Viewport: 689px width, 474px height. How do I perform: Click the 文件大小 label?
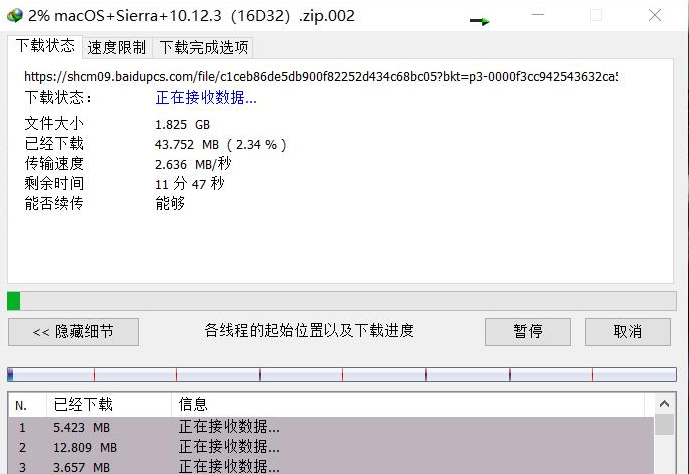click(54, 123)
